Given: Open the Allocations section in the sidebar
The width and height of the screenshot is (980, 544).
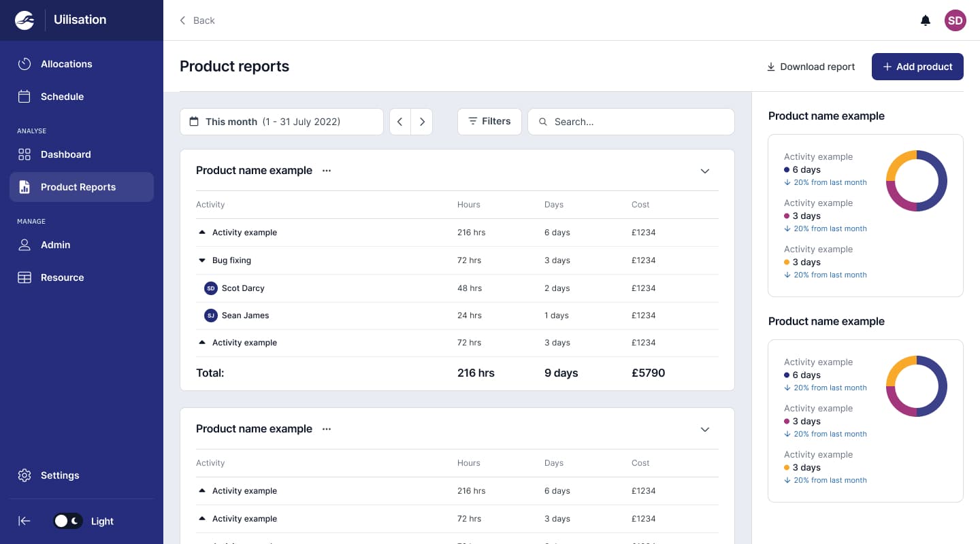Looking at the screenshot, I should (66, 64).
